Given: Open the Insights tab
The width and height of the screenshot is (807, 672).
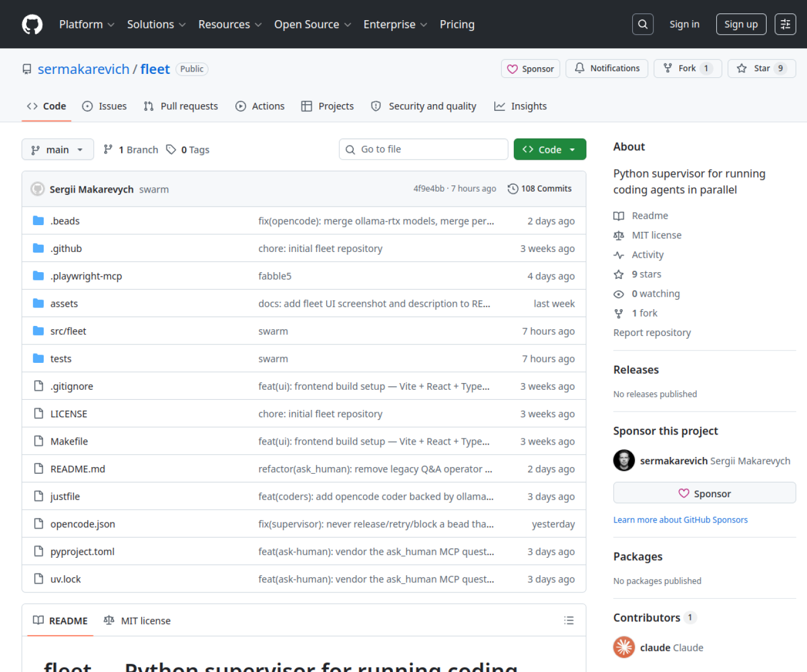Looking at the screenshot, I should coord(520,106).
